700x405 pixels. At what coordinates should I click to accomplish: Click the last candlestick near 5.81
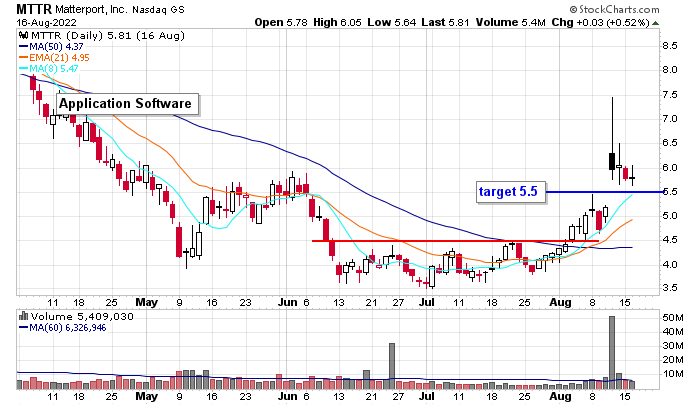tap(632, 176)
